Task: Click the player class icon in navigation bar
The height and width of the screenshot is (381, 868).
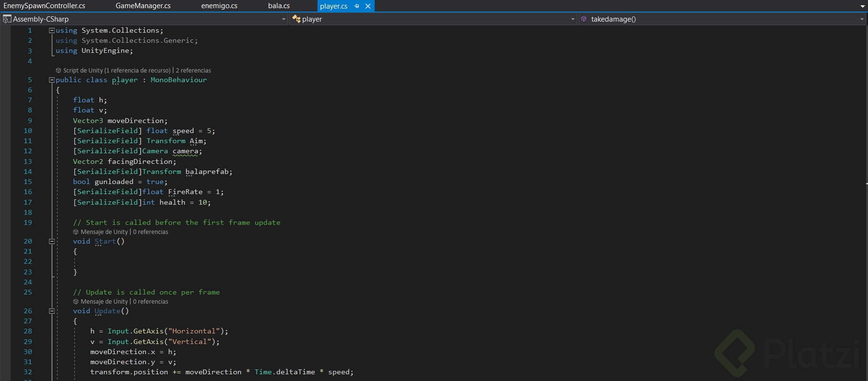Action: [x=296, y=19]
